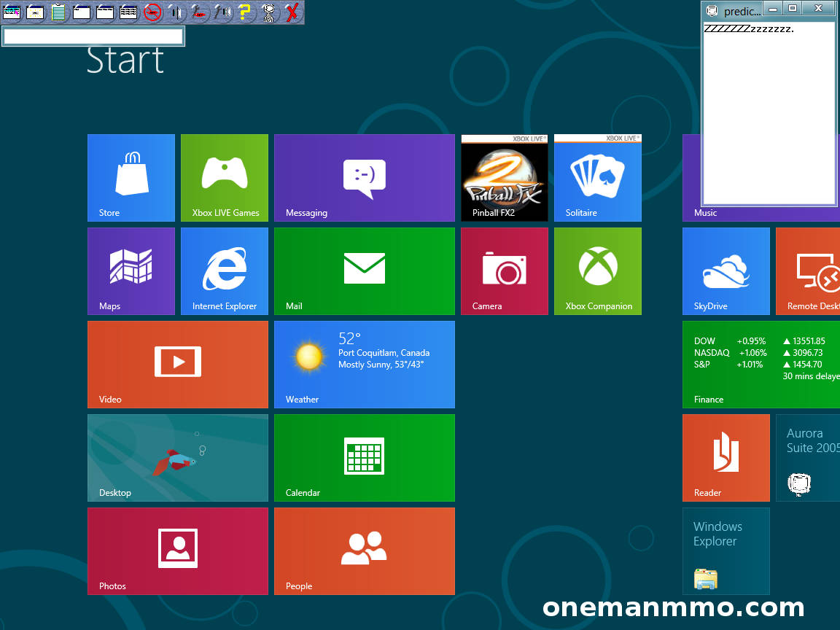Click the text input field below the toolbar
This screenshot has height=630, width=840.
tap(93, 35)
